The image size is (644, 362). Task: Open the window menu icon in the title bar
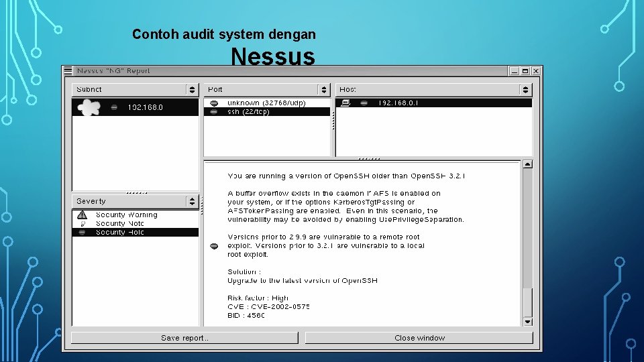pyautogui.click(x=68, y=71)
